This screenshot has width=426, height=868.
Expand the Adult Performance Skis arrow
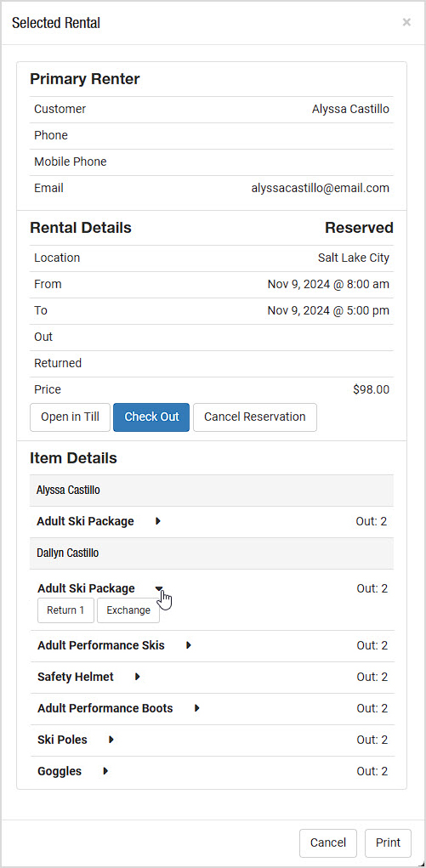point(189,645)
